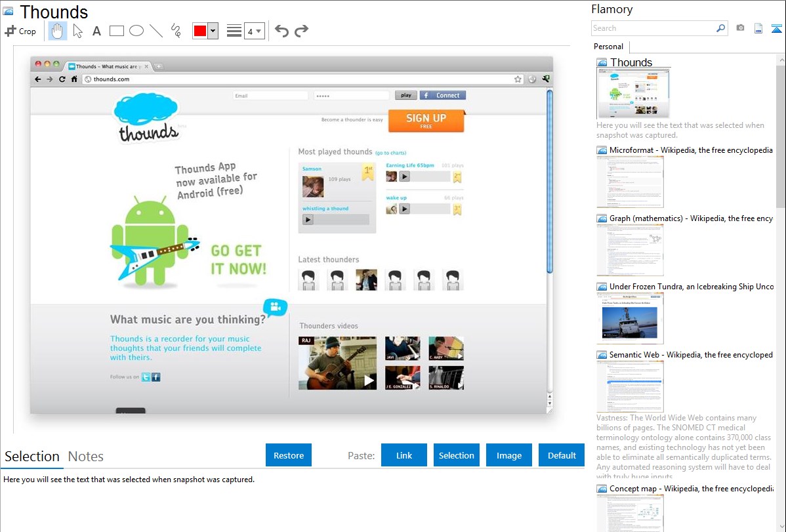Open the Thounds snapshot thumbnail in sidebar
Viewport: 786px width, 532px height.
pyautogui.click(x=633, y=93)
